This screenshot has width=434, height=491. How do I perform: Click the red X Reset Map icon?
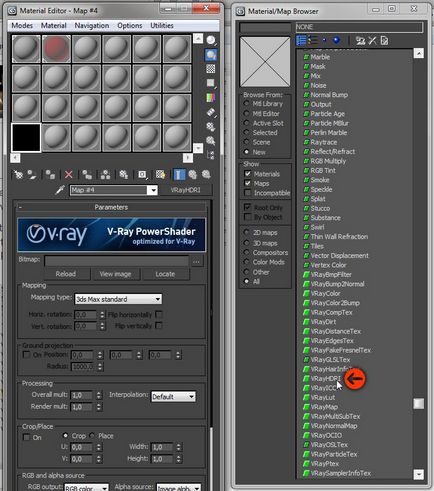tap(69, 174)
